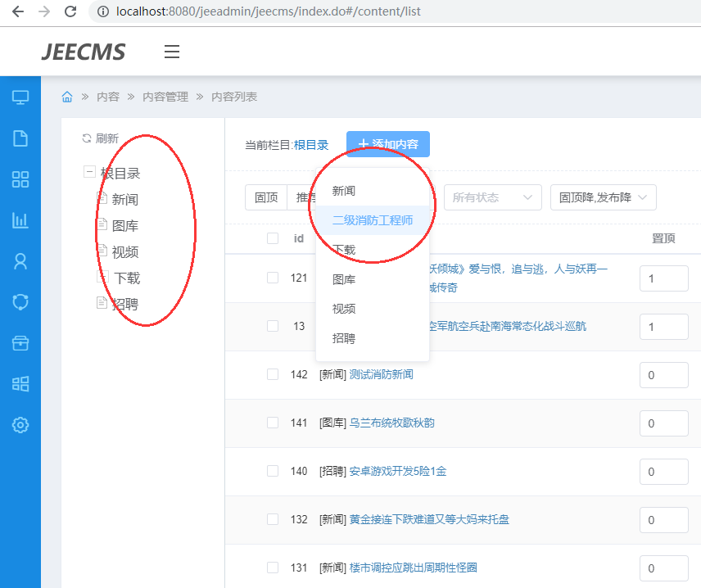Screen dimensions: 701x588
Task: Open the settings gear icon in sidebar
Action: (x=20, y=425)
